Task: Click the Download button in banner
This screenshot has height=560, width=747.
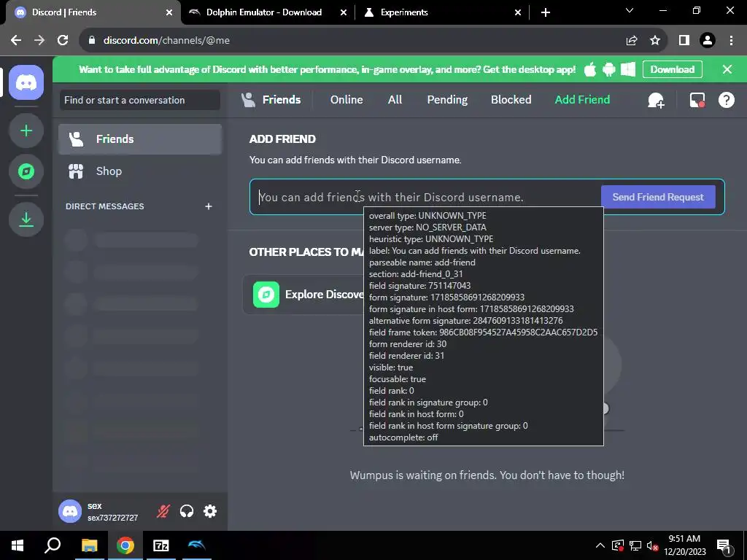Action: coord(672,69)
